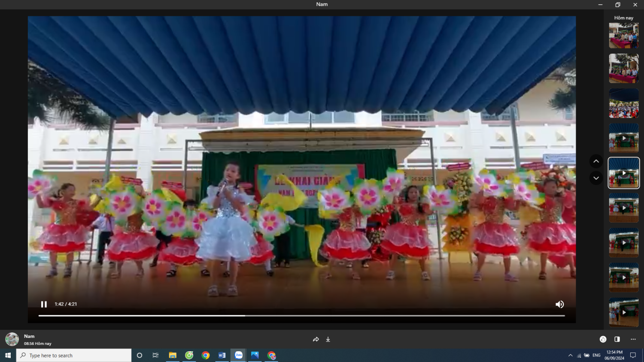
Task: Open Microsoft Word from the taskbar
Action: point(222,355)
